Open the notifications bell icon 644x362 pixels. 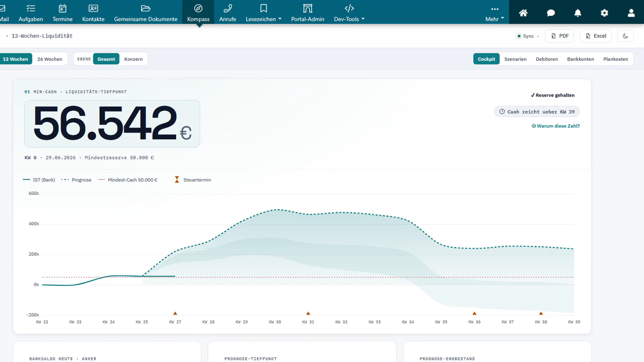click(x=578, y=13)
